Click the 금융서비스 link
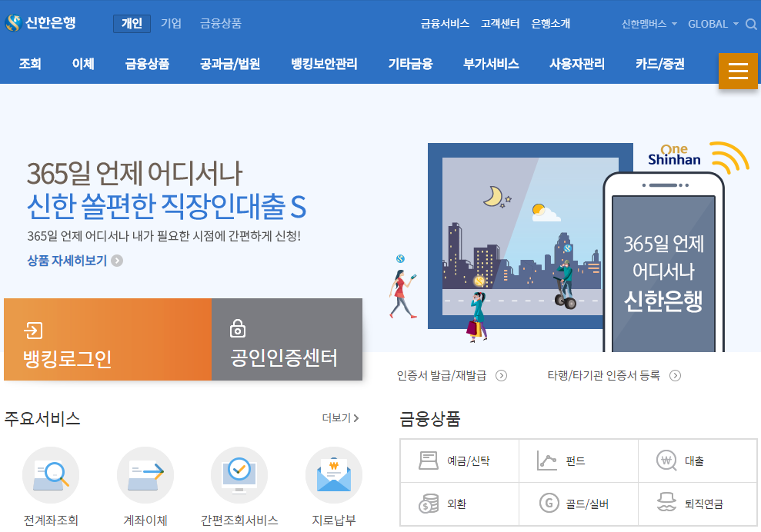 pos(445,24)
